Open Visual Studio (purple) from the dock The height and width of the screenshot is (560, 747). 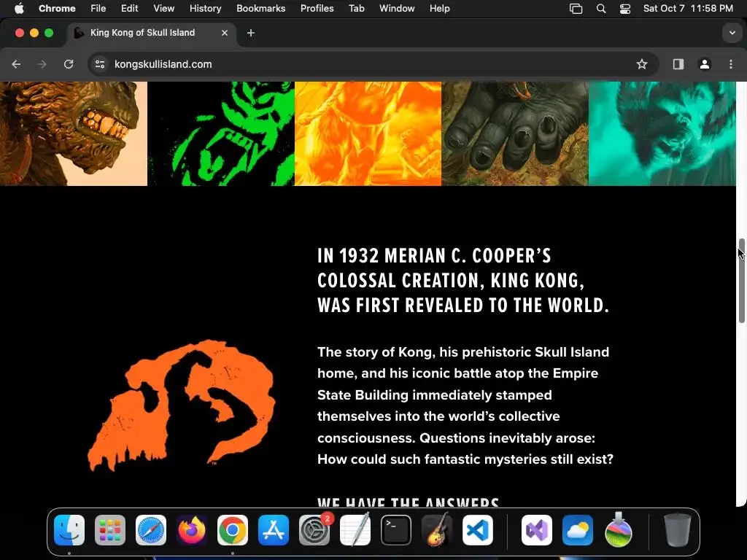pos(537,530)
